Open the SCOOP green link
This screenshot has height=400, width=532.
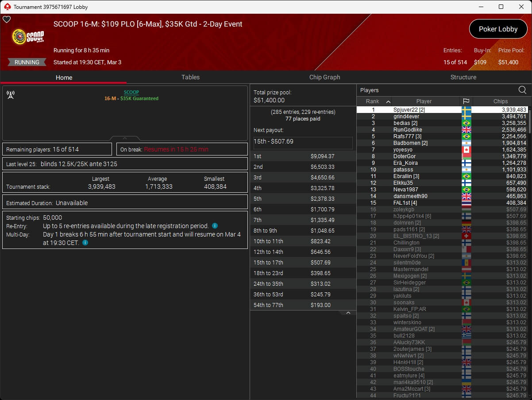click(x=131, y=92)
